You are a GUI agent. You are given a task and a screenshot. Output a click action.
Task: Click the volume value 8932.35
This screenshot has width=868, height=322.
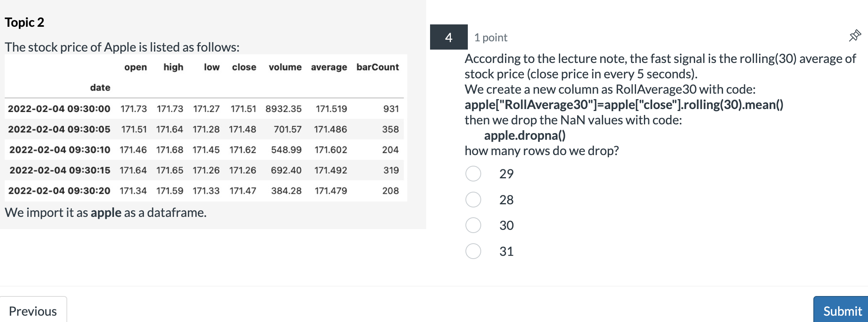point(283,109)
